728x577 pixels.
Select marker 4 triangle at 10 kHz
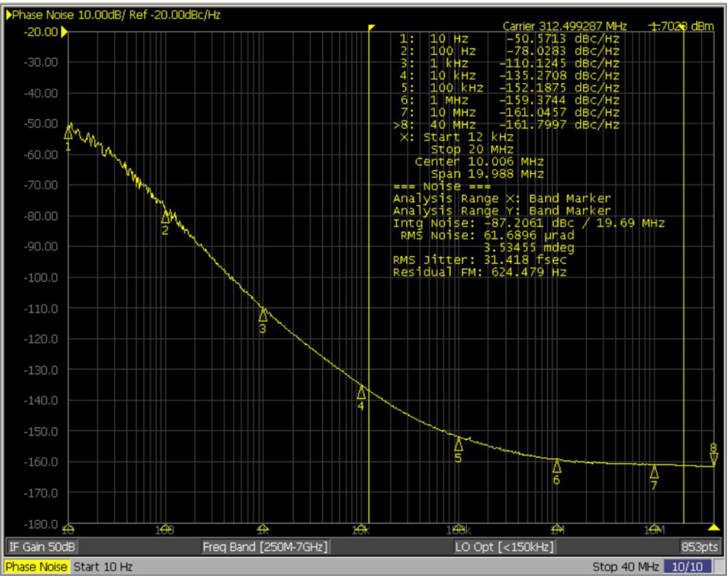click(x=361, y=392)
